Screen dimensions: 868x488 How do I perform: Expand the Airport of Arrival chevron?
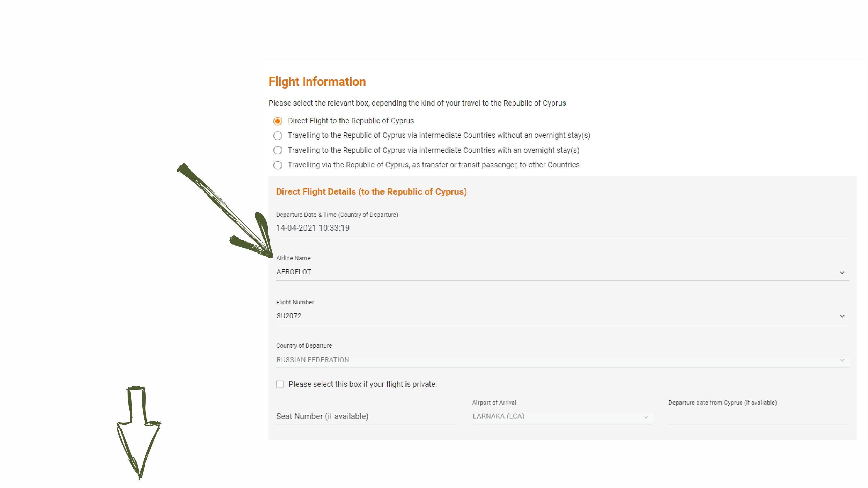click(646, 417)
